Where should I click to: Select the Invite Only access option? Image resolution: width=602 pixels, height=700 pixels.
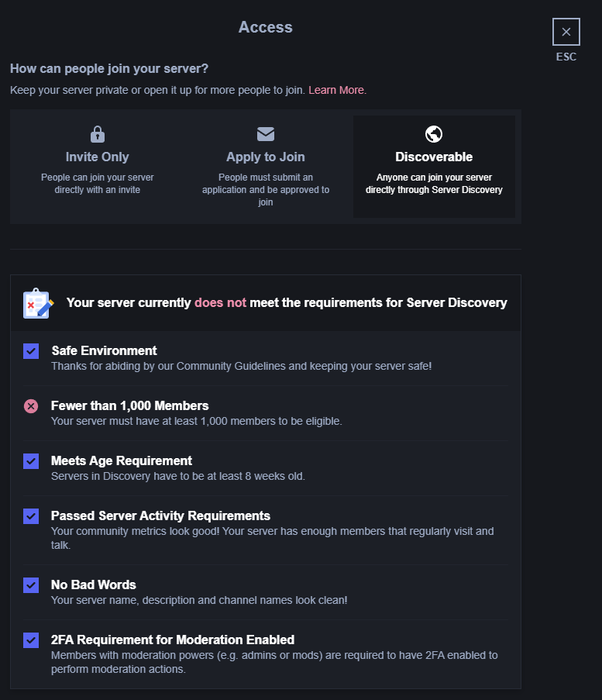(98, 167)
